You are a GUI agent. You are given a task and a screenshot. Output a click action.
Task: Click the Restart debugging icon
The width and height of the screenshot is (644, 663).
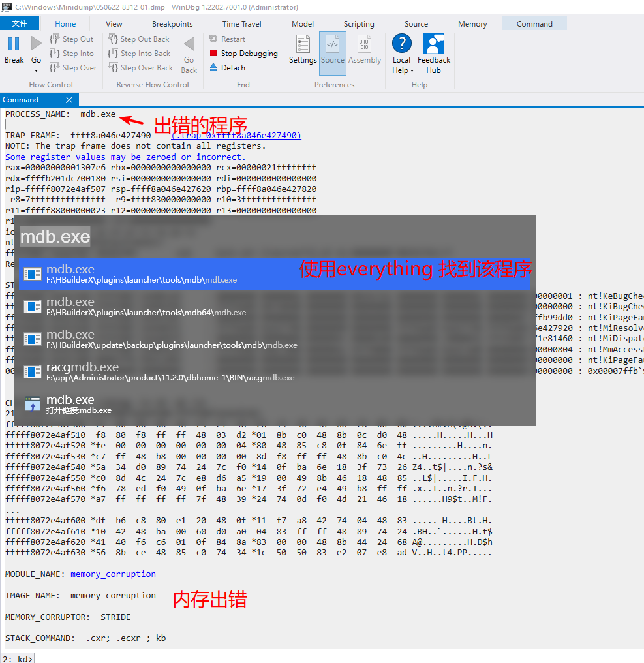coord(214,39)
